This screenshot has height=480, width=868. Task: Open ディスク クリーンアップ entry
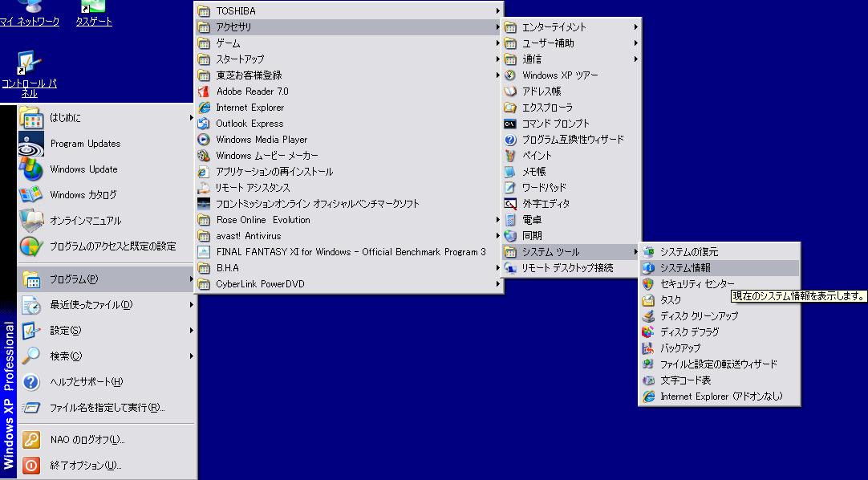point(719,316)
